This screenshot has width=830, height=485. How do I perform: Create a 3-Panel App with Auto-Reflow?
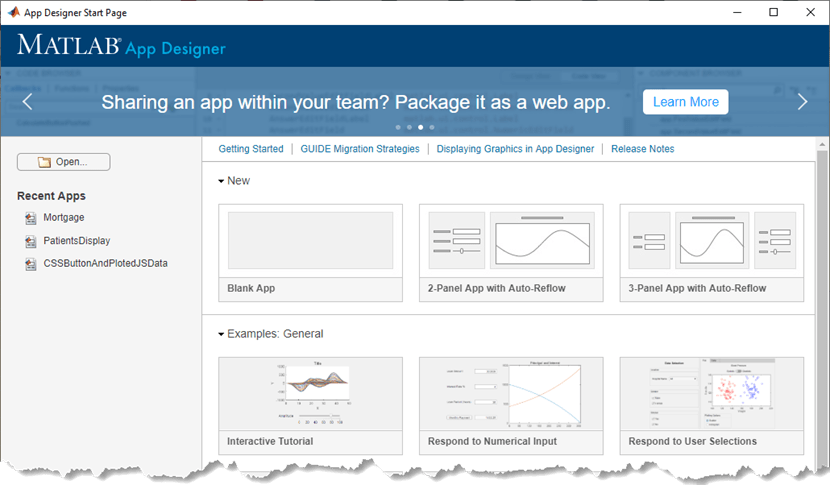711,253
